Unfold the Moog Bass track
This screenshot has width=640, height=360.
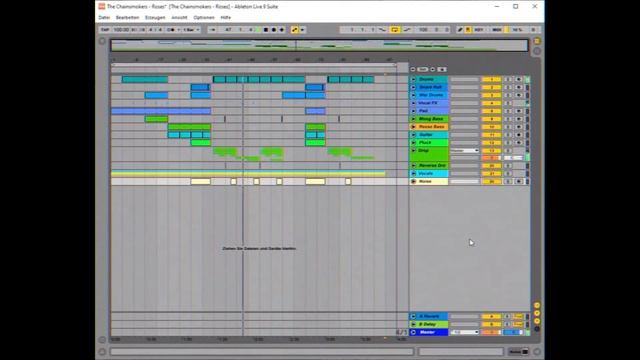click(x=413, y=119)
